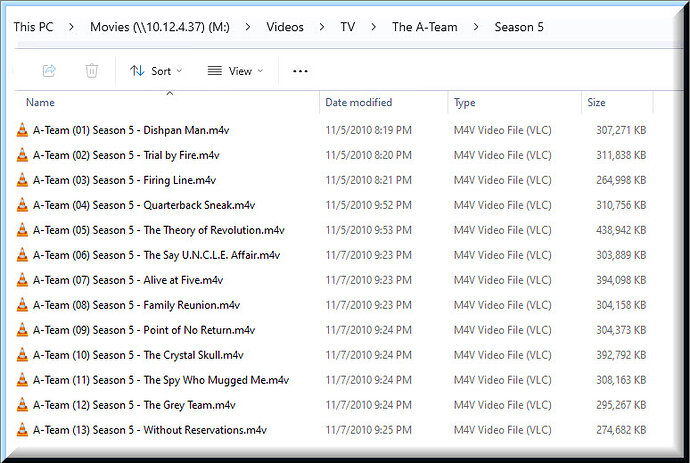Sort by the Type column header
The height and width of the screenshot is (463, 690).
click(464, 103)
